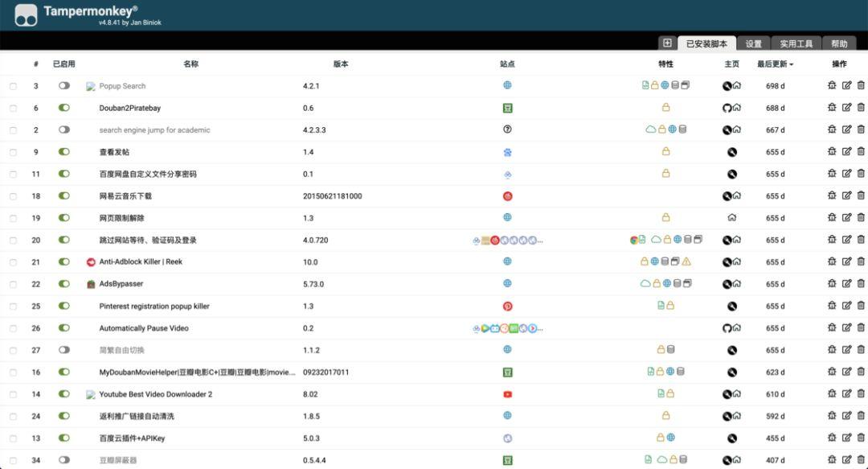This screenshot has height=469, width=868.
Task: Open 跳过网站等待、验证码及登录 script
Action: pos(148,240)
